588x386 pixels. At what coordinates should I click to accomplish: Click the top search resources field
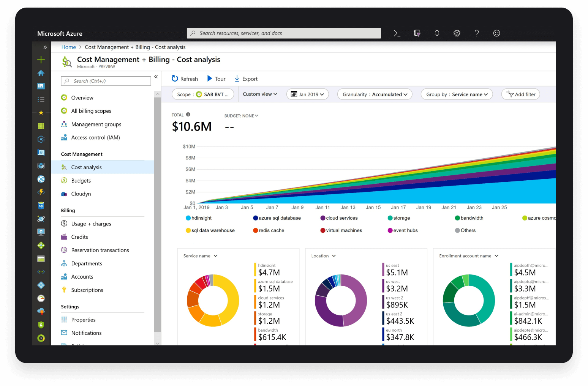point(284,33)
